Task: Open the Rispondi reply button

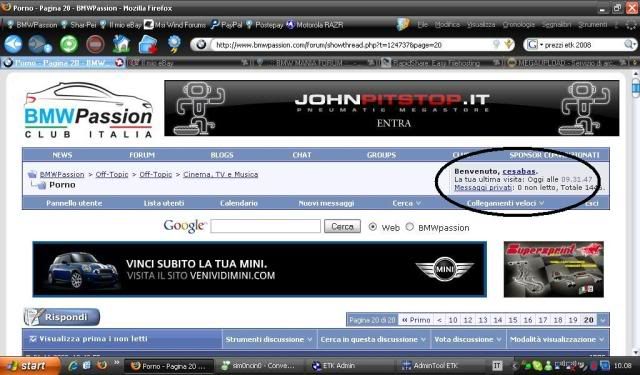Action: (62, 317)
